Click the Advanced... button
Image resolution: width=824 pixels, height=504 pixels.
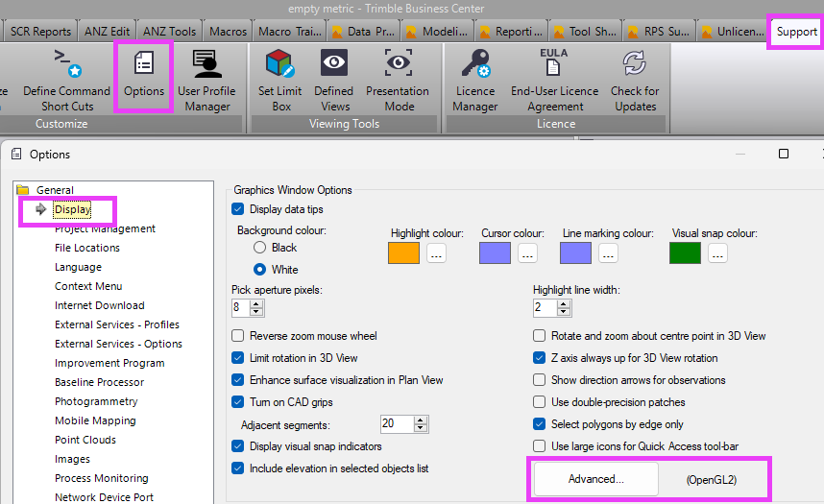click(596, 479)
